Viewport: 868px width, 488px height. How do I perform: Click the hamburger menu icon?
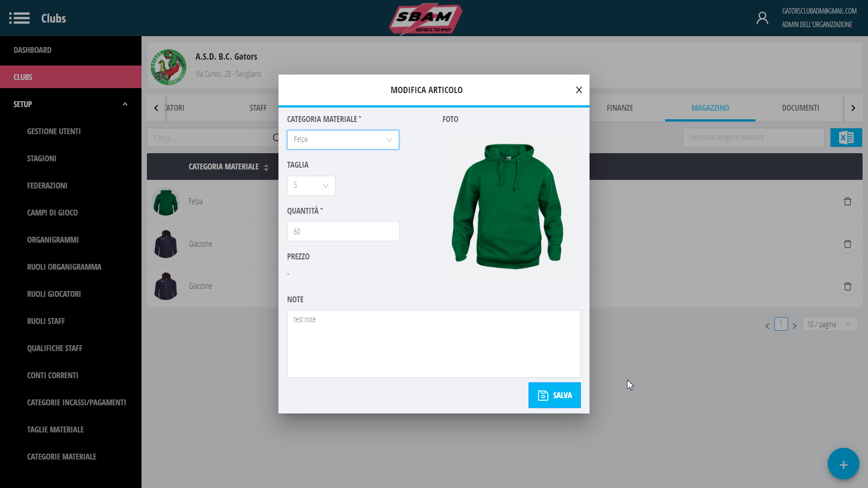(x=19, y=18)
